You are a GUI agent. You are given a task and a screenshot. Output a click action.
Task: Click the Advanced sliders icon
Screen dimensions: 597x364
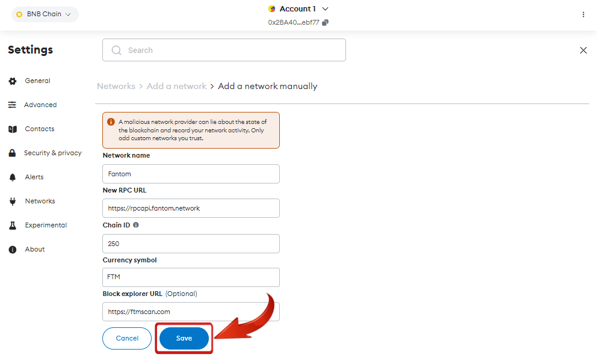[12, 105]
